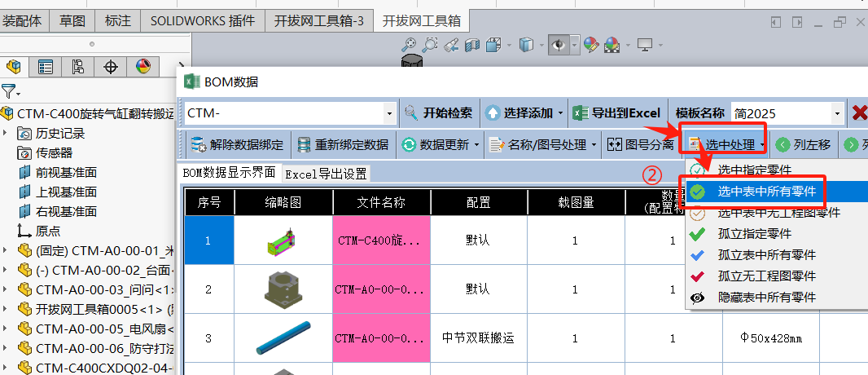
Task: Click the Previous View icon
Action: pyautogui.click(x=450, y=44)
